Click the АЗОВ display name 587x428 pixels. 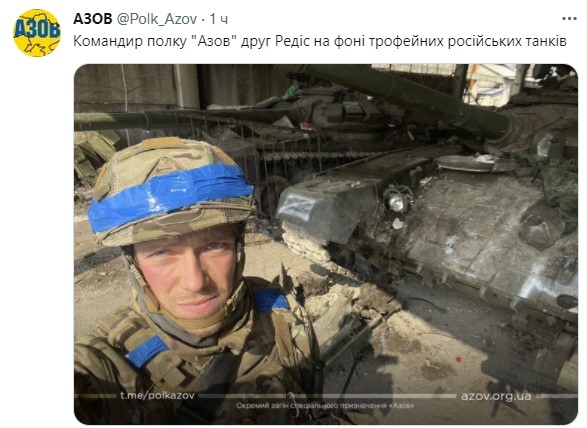click(x=92, y=19)
